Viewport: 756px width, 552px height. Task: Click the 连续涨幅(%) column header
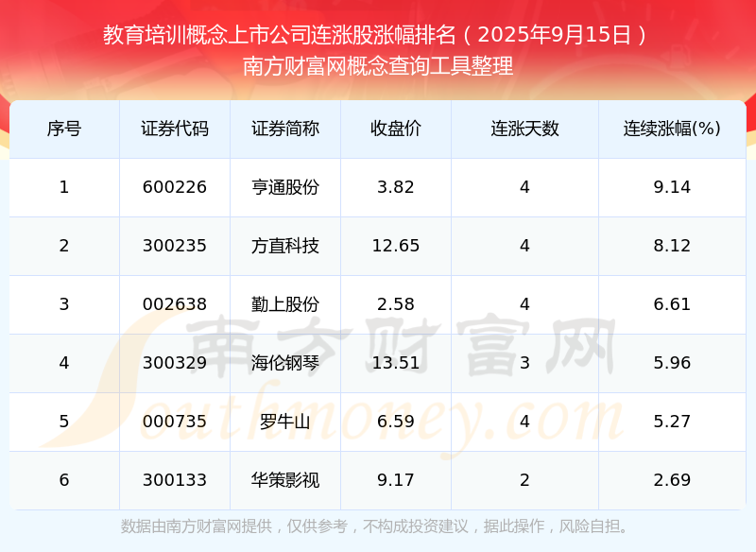point(672,129)
